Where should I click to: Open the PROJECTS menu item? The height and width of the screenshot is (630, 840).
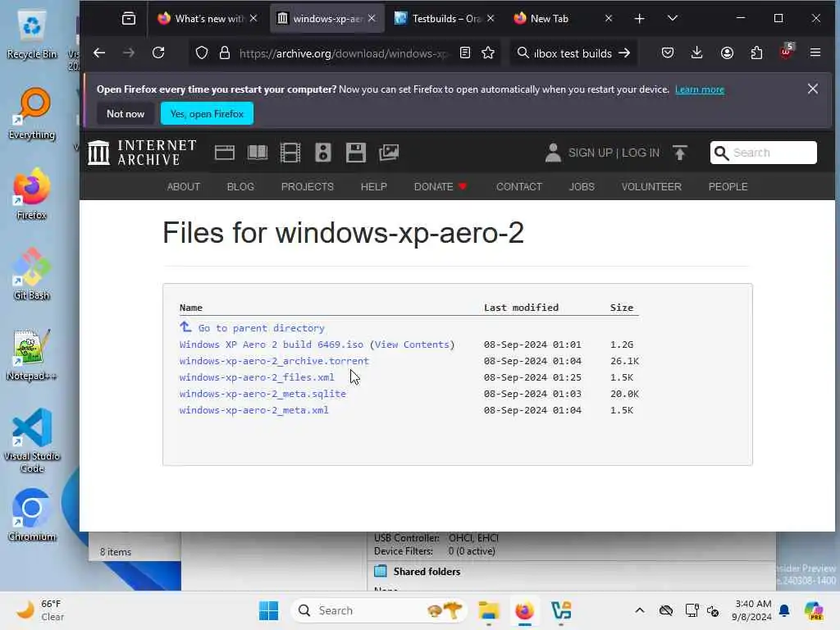click(308, 186)
